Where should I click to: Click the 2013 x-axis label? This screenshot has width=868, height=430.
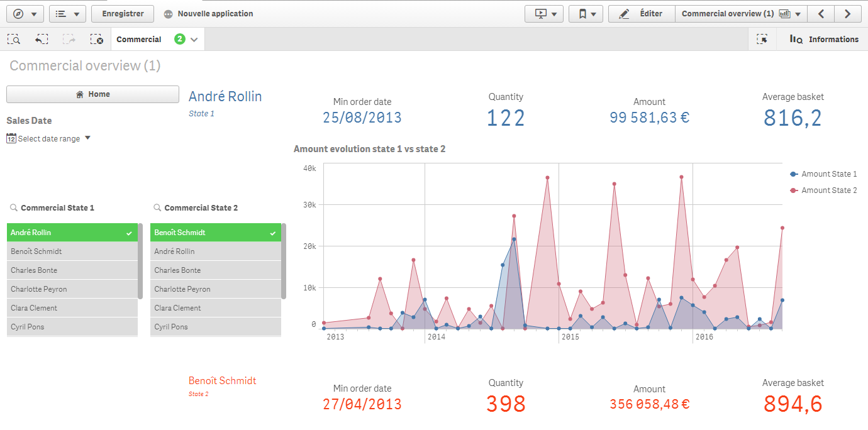[335, 338]
